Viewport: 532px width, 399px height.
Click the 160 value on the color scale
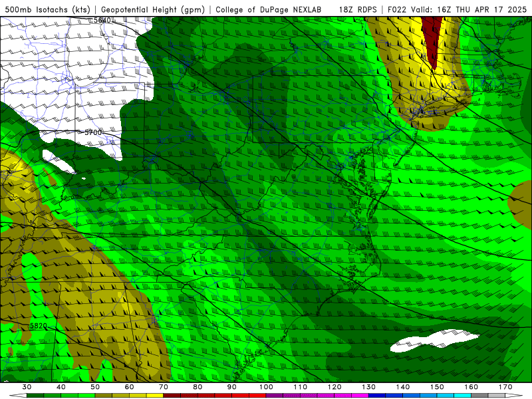(x=471, y=387)
